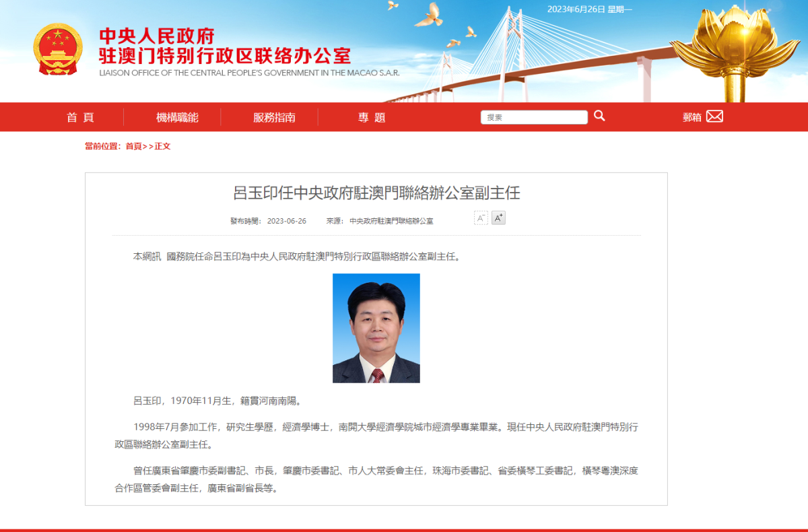This screenshot has width=808, height=532.
Task: Click the official's portrait photo
Action: [x=376, y=328]
